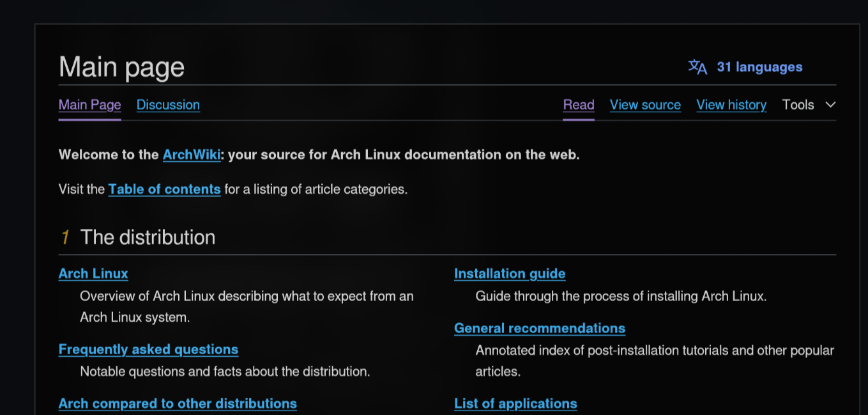Click the translate languages icon
This screenshot has width=868, height=415.
(x=697, y=67)
